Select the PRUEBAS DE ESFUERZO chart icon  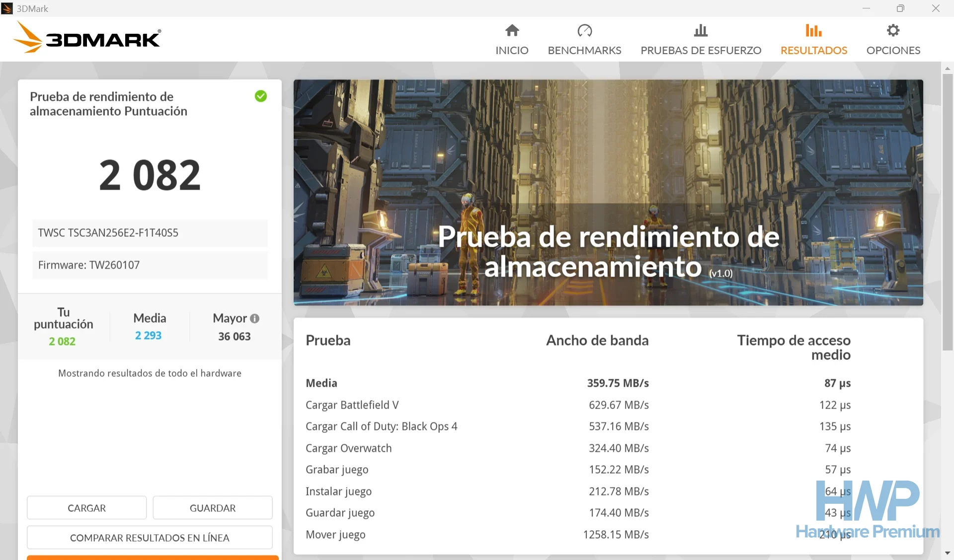tap(701, 31)
